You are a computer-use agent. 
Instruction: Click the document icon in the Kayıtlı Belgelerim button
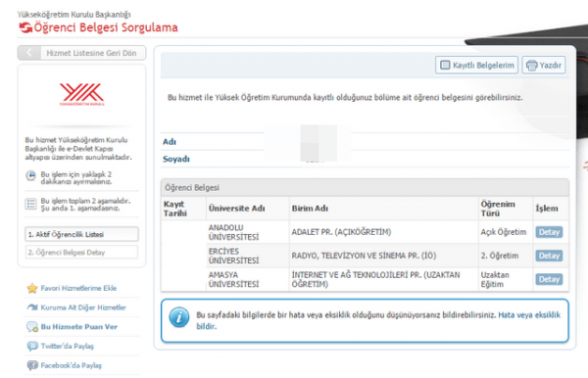(x=445, y=66)
